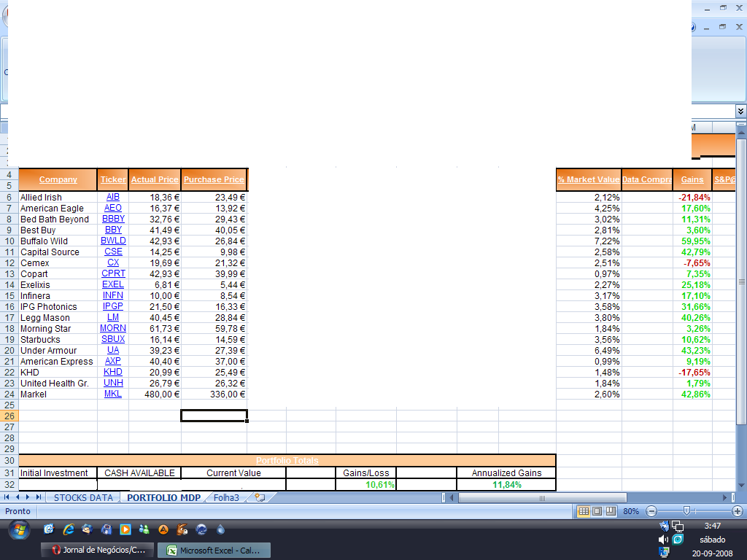The height and width of the screenshot is (560, 747).
Task: Click the bottom-left system tray monitor icon
Action: (664, 553)
